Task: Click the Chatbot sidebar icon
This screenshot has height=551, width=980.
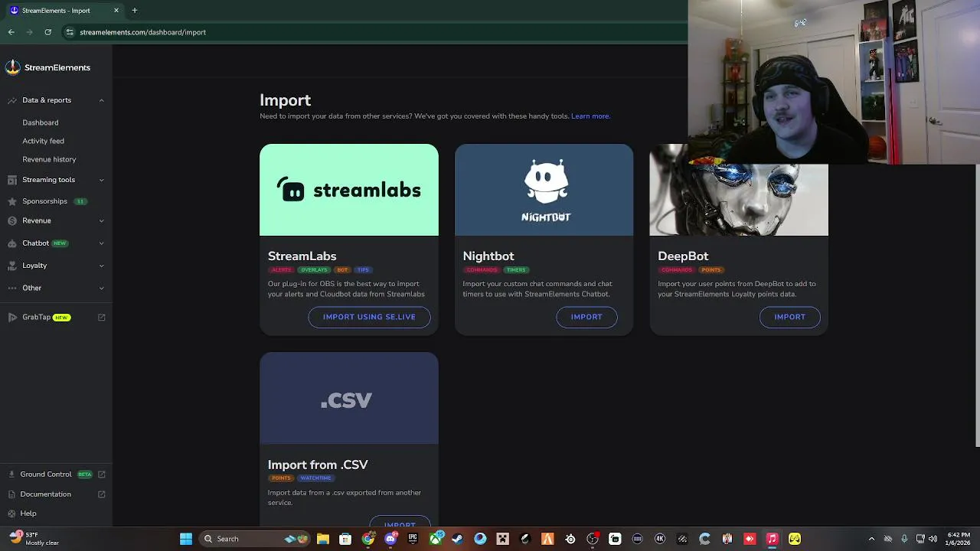Action: click(12, 243)
